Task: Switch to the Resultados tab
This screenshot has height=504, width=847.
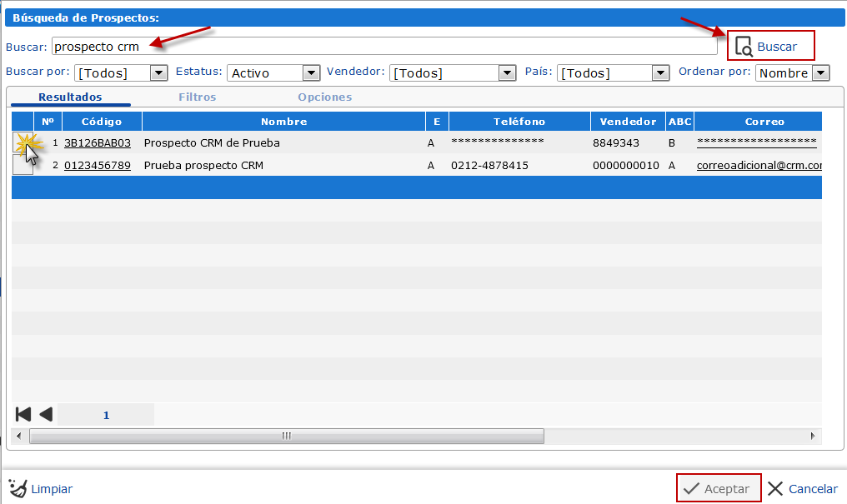Action: click(70, 97)
